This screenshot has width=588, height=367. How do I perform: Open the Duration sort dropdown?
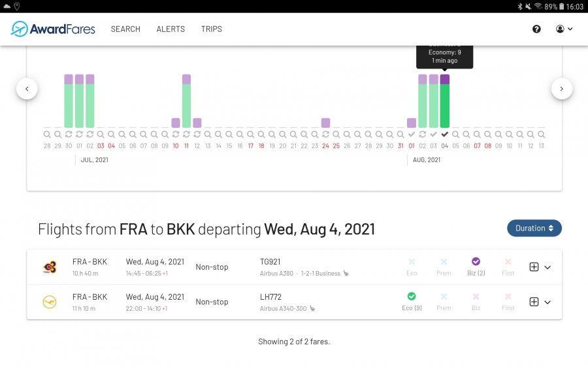coord(534,228)
